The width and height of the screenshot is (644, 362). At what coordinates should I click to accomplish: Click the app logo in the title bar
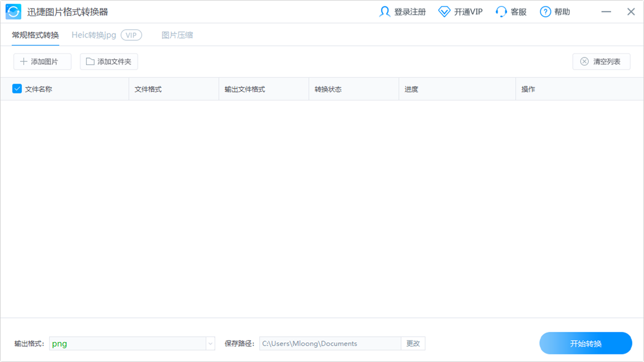pyautogui.click(x=13, y=11)
